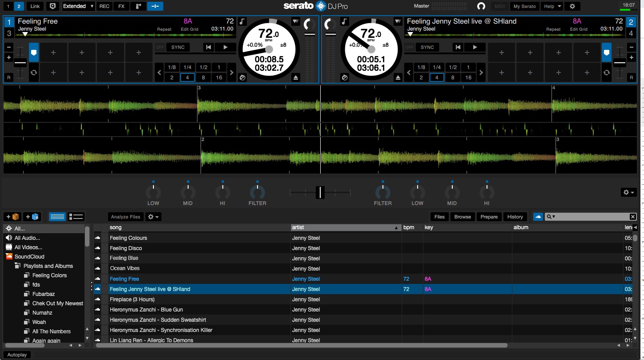Image resolution: width=644 pixels, height=360 pixels.
Task: Open the History panel tab
Action: pyautogui.click(x=515, y=217)
